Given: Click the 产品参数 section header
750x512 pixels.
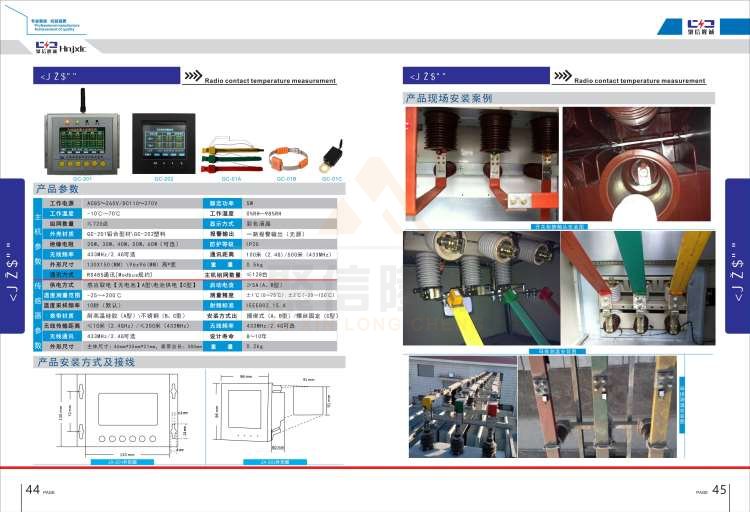Looking at the screenshot, I should [57, 189].
